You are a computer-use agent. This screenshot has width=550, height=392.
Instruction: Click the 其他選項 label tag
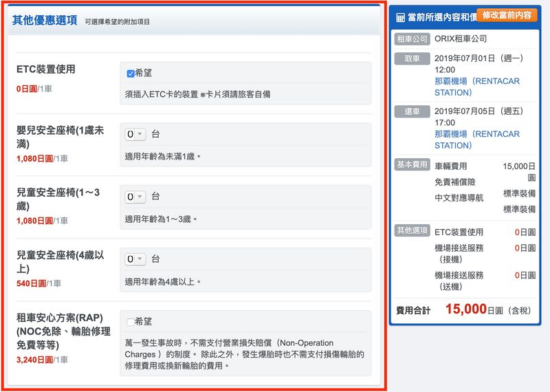click(412, 230)
